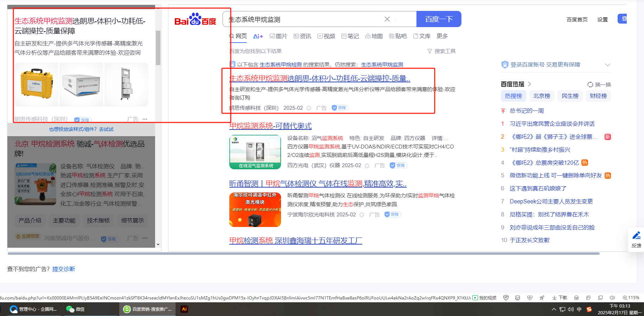Click the browser sound speaker icon
The height and width of the screenshot is (316, 644).
(612, 298)
